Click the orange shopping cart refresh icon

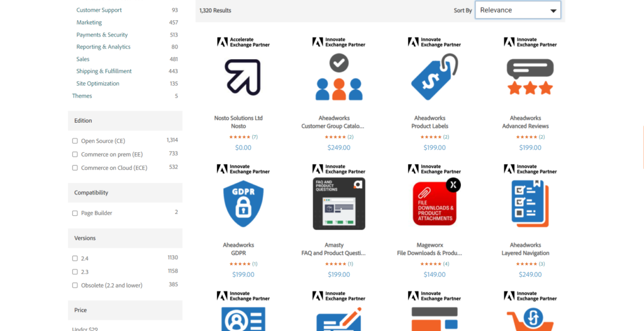tap(530, 318)
